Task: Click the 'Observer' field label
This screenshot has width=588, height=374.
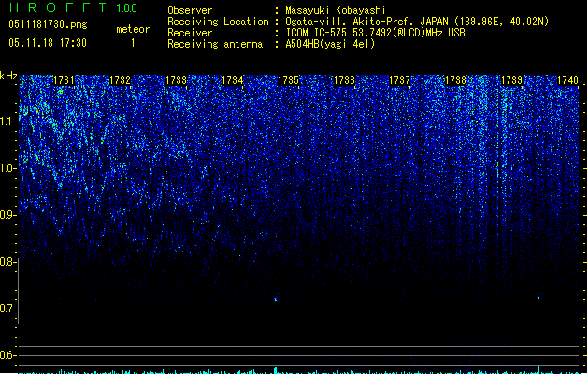Action: 190,10
